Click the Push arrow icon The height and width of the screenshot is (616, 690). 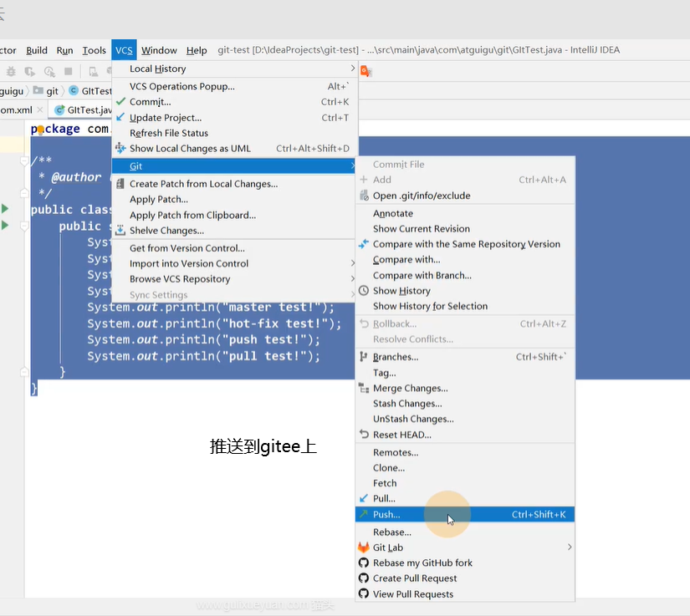(364, 513)
